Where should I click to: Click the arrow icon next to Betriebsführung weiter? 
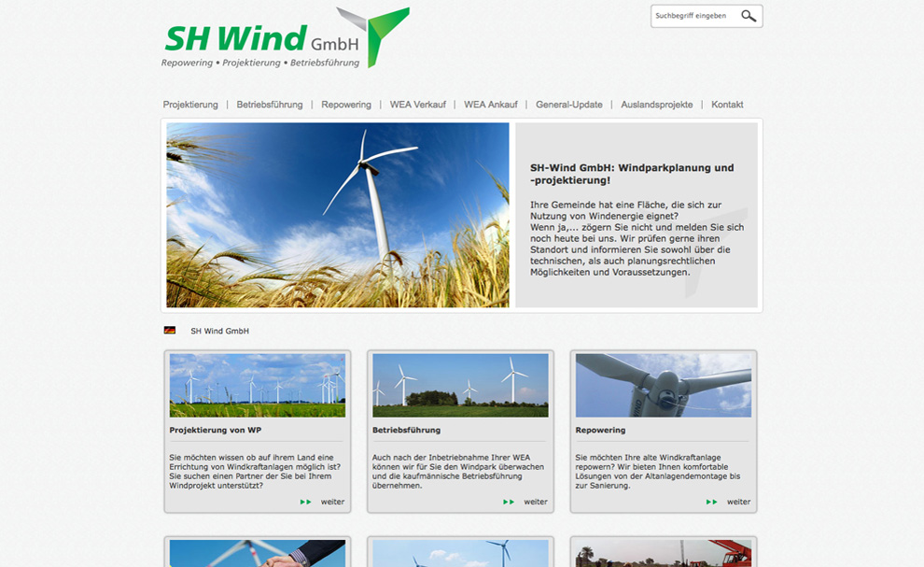point(511,502)
